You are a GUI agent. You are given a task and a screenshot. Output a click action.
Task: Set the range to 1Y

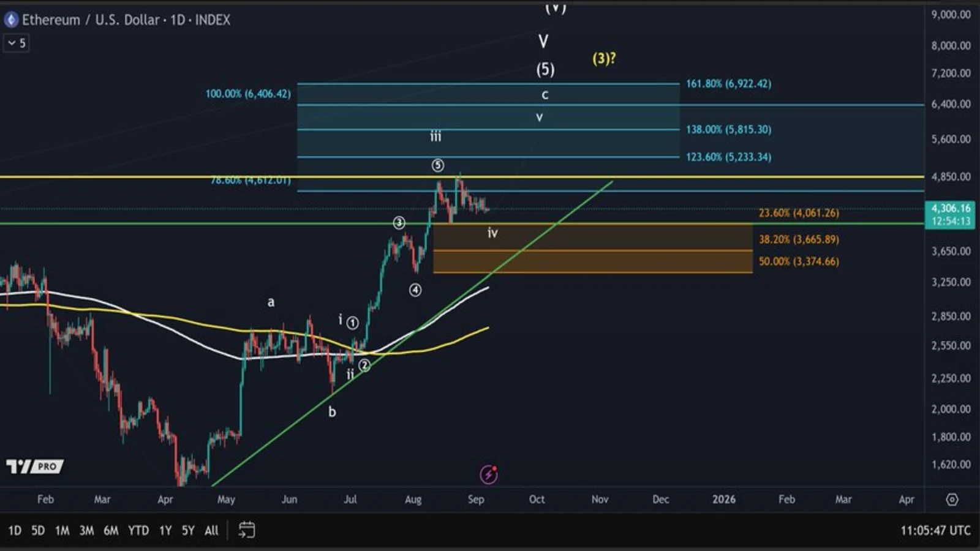tap(165, 530)
